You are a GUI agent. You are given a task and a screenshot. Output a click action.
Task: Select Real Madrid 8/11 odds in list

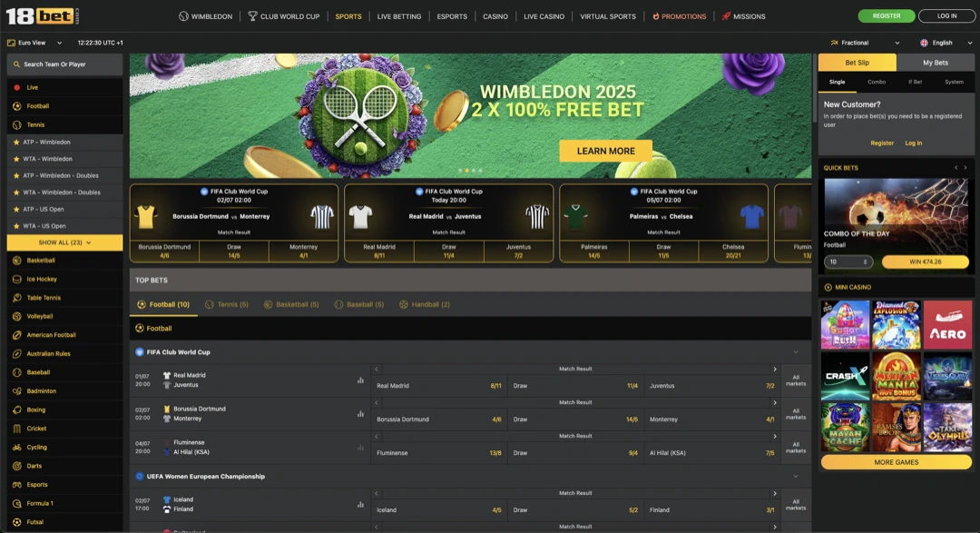439,386
